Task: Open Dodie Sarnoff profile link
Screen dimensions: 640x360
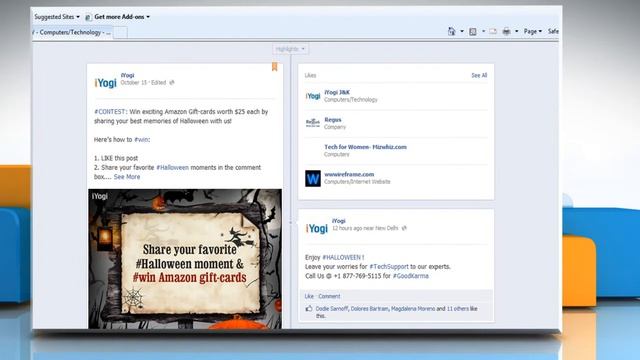Action: [332, 309]
